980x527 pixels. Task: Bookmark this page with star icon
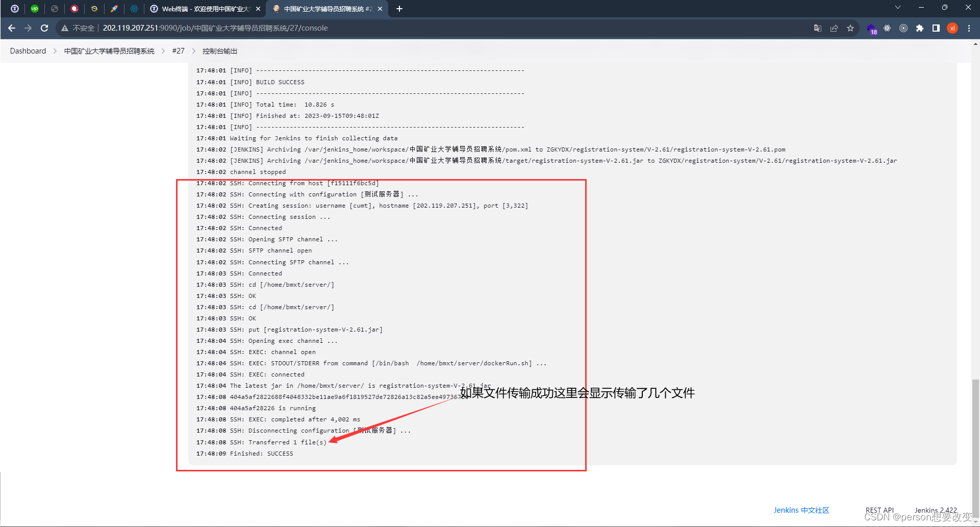pyautogui.click(x=850, y=28)
